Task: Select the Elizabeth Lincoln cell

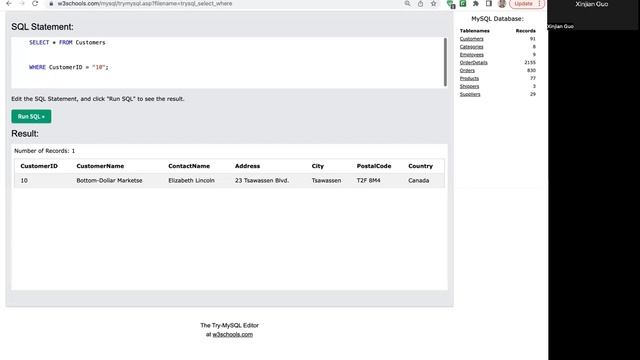Action: [191, 180]
